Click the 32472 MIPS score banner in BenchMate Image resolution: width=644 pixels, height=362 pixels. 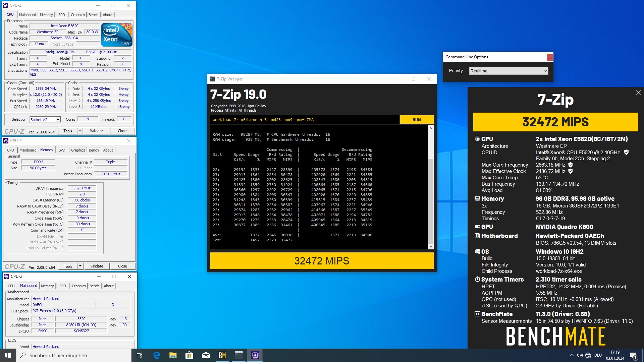coord(555,122)
